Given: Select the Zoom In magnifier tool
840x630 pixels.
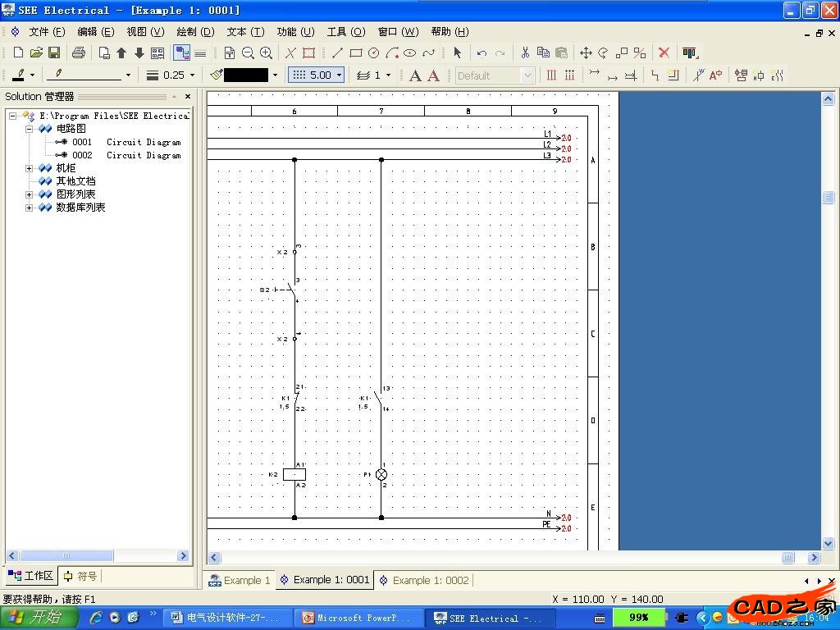Looking at the screenshot, I should 266,52.
